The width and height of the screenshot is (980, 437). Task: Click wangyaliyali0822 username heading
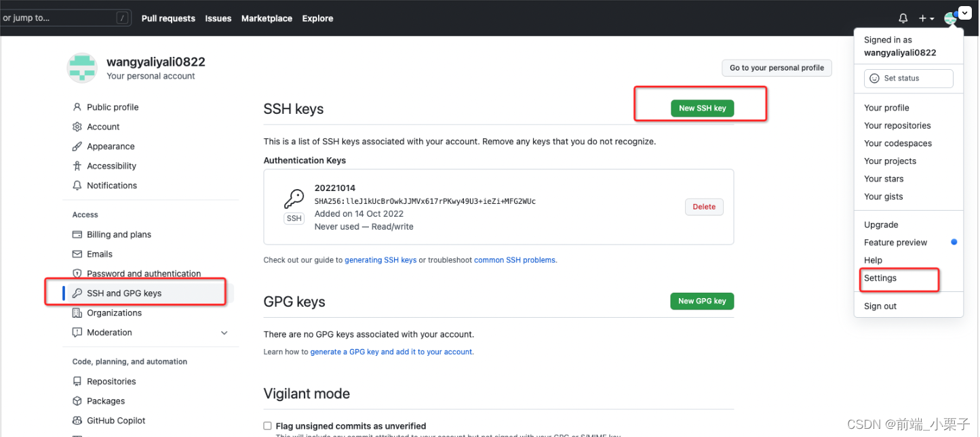(x=155, y=62)
